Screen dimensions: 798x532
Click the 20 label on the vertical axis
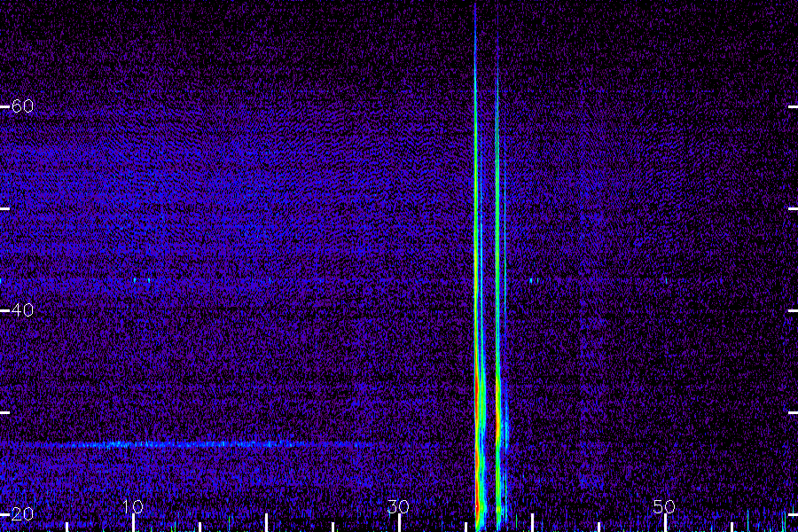point(22,513)
